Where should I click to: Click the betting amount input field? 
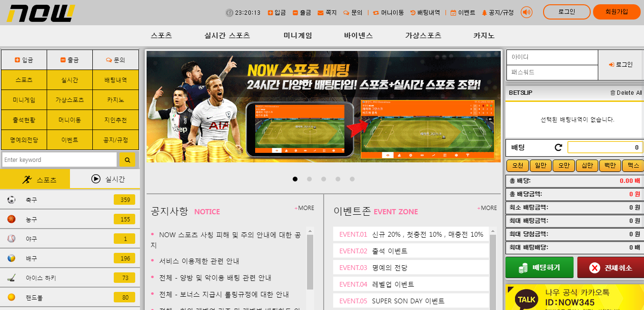605,148
